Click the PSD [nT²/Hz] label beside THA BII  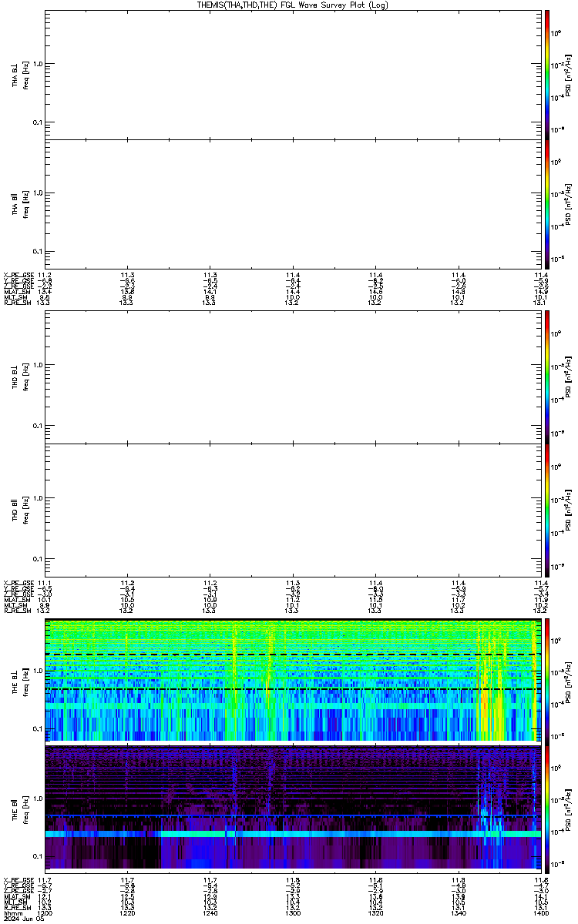568,204
